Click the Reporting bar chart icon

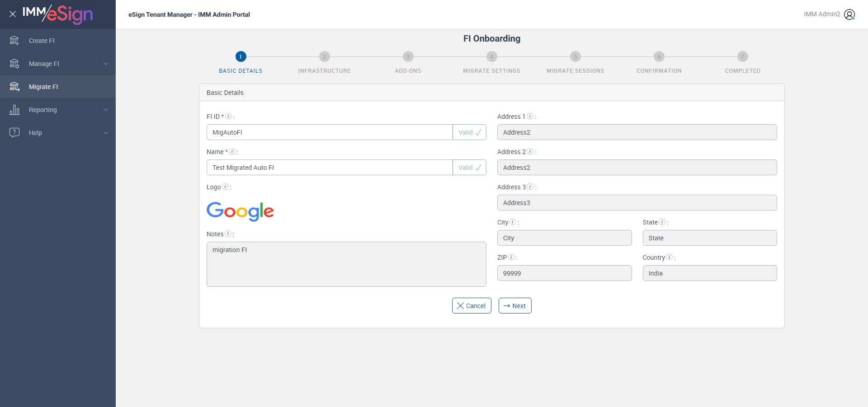[14, 110]
